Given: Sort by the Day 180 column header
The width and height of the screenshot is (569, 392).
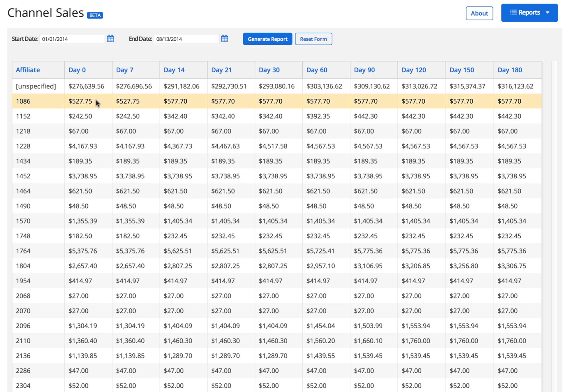Looking at the screenshot, I should click(510, 70).
